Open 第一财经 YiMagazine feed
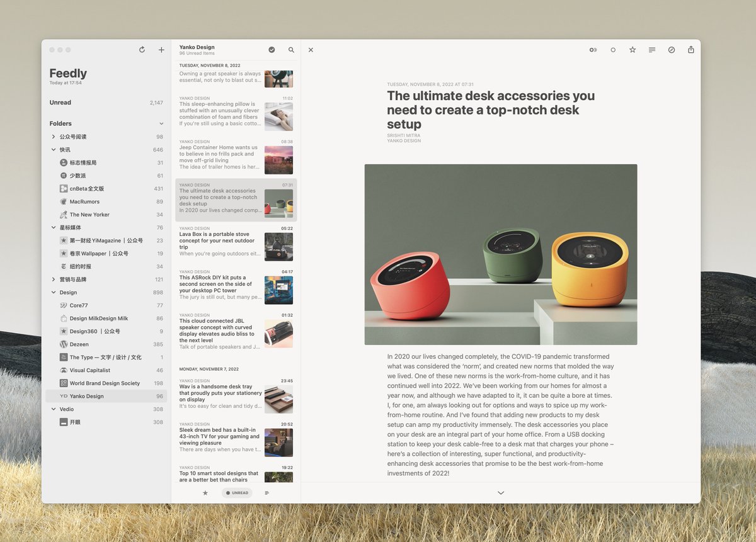This screenshot has width=756, height=542. click(106, 240)
